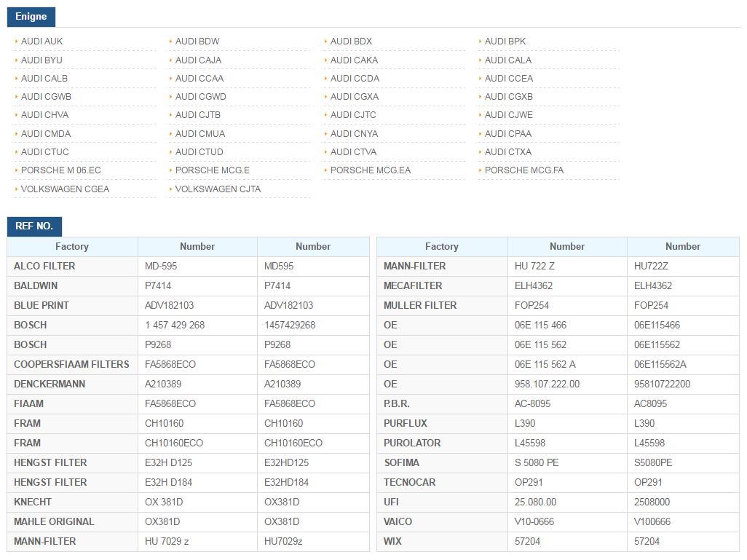Click the AUDI CGXA engine link
The image size is (747, 560).
(x=355, y=97)
